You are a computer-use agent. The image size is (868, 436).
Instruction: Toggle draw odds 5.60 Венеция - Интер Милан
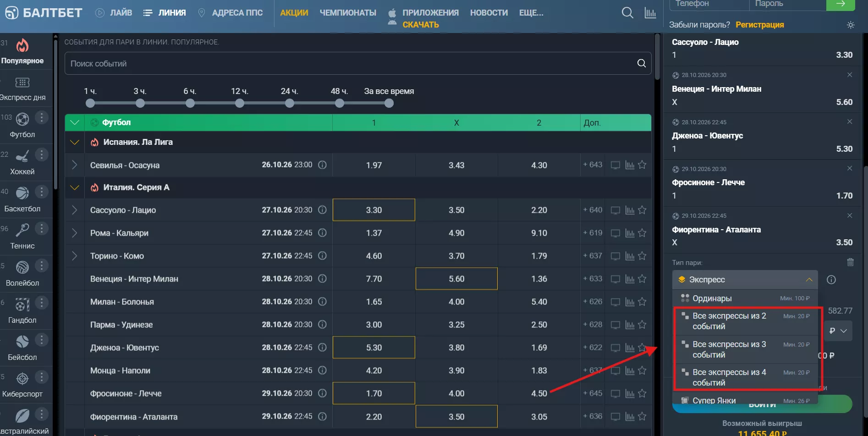click(x=456, y=279)
